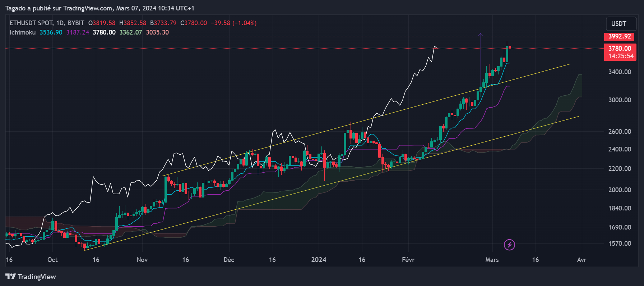The image size is (644, 286).
Task: Open the USDT currency selector
Action: click(621, 24)
